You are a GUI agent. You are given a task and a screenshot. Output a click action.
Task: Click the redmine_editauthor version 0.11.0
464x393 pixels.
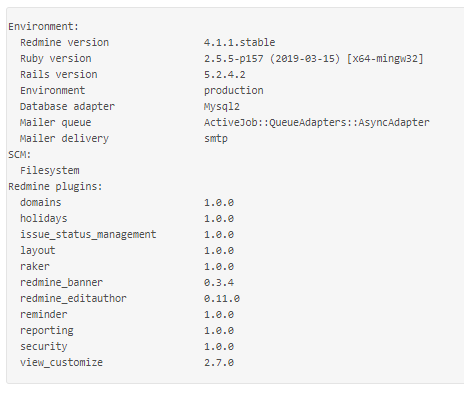pyautogui.click(x=222, y=298)
